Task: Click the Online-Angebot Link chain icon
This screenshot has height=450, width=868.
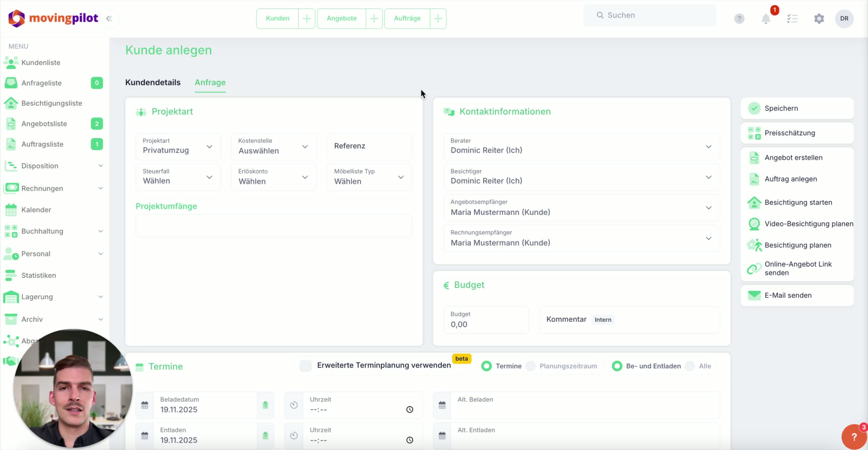Action: click(754, 269)
